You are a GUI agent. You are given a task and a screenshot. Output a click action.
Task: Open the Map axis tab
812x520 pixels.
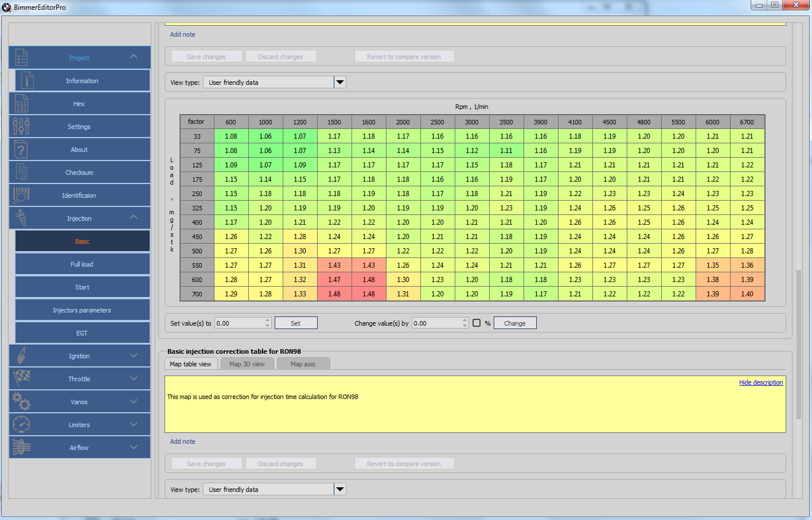pos(303,364)
